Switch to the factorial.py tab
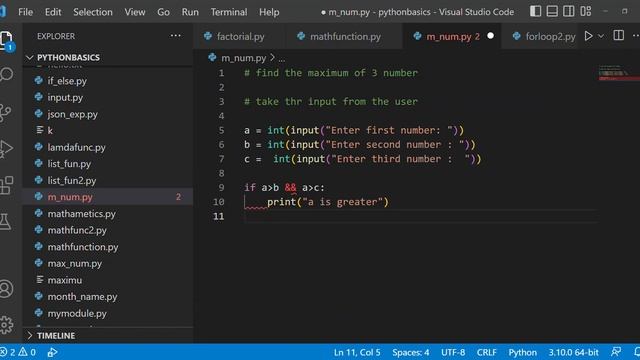The width and height of the screenshot is (640, 360). (240, 36)
